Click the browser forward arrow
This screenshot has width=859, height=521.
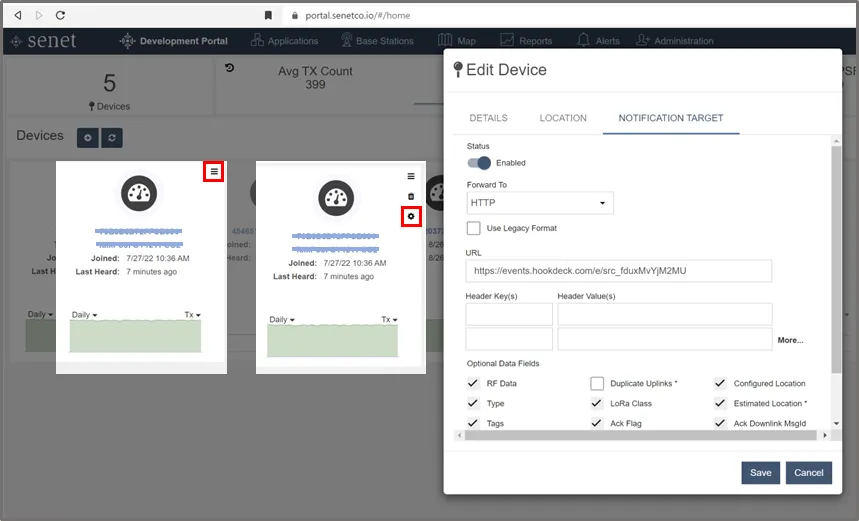pyautogui.click(x=39, y=15)
